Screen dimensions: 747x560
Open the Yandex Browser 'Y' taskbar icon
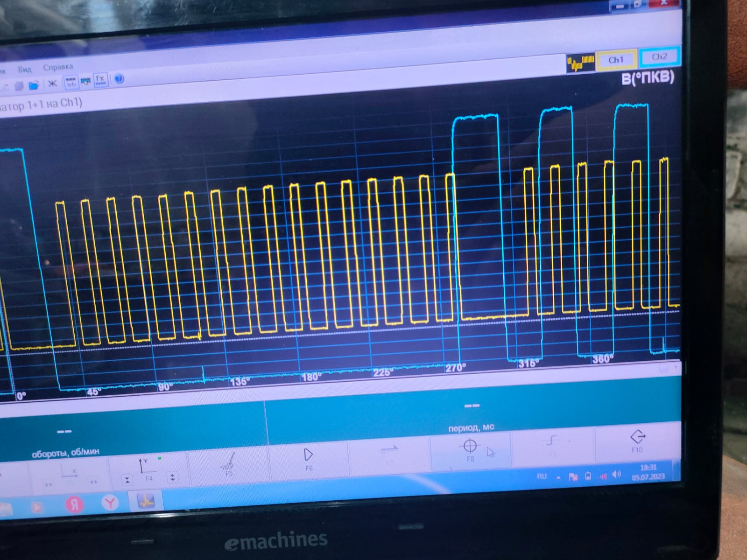110,503
